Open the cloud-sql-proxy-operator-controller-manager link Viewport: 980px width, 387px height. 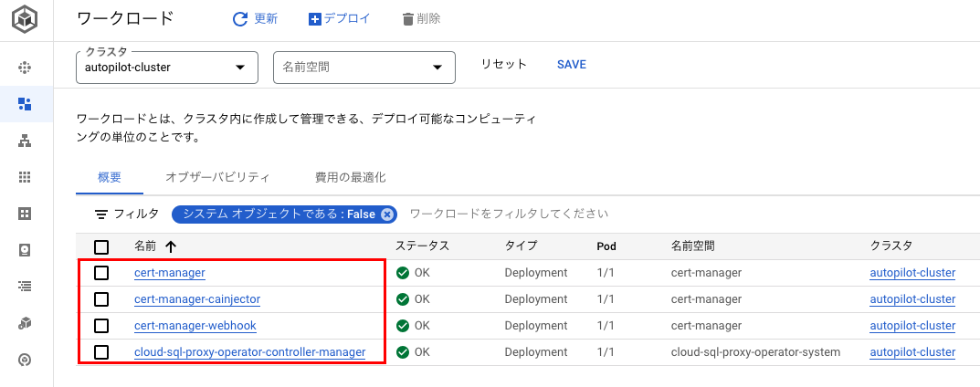tap(249, 352)
